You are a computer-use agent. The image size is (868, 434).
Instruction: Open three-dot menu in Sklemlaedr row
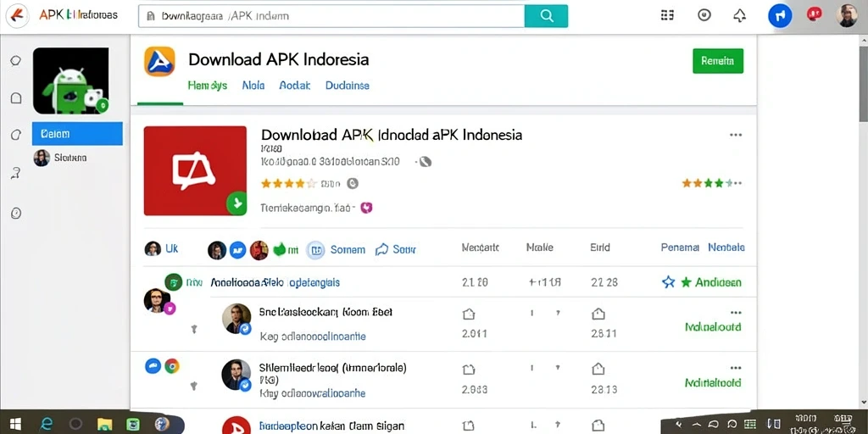(735, 368)
